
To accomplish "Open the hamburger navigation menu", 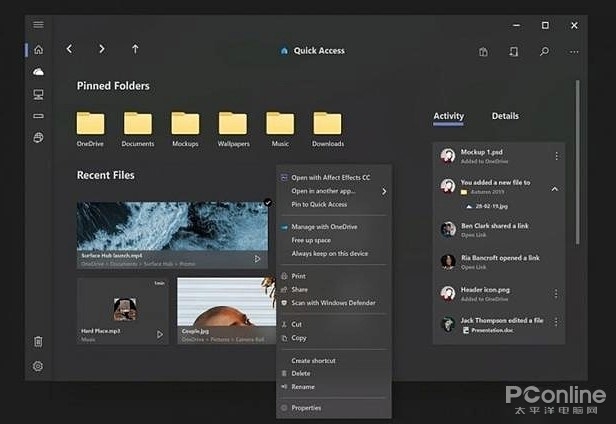I will tap(38, 25).
